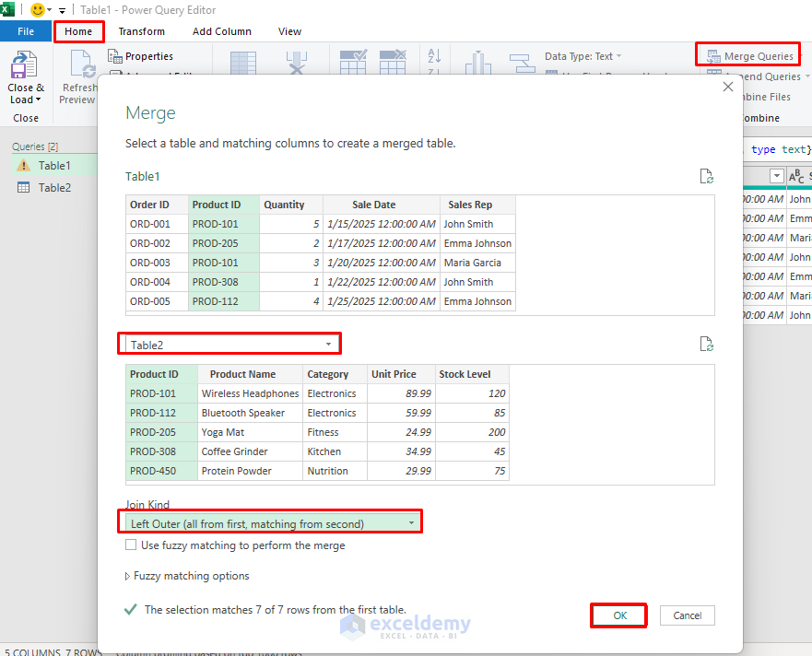
Task: Select Sale Date column header in Table1
Action: pos(382,205)
